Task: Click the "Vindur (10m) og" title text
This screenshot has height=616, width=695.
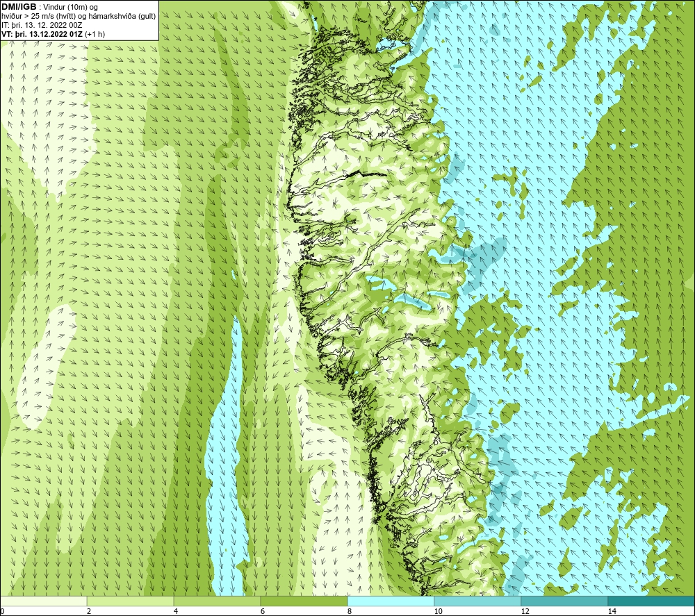Action: tap(70, 8)
